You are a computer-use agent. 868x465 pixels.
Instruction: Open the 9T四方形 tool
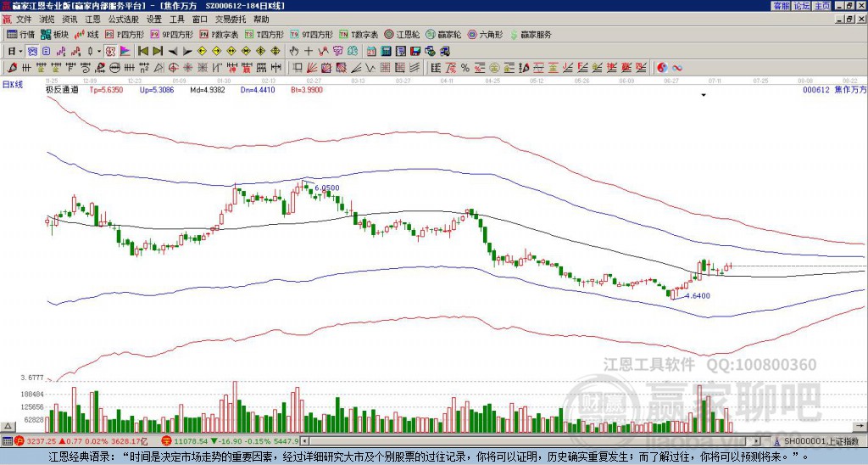[312, 34]
